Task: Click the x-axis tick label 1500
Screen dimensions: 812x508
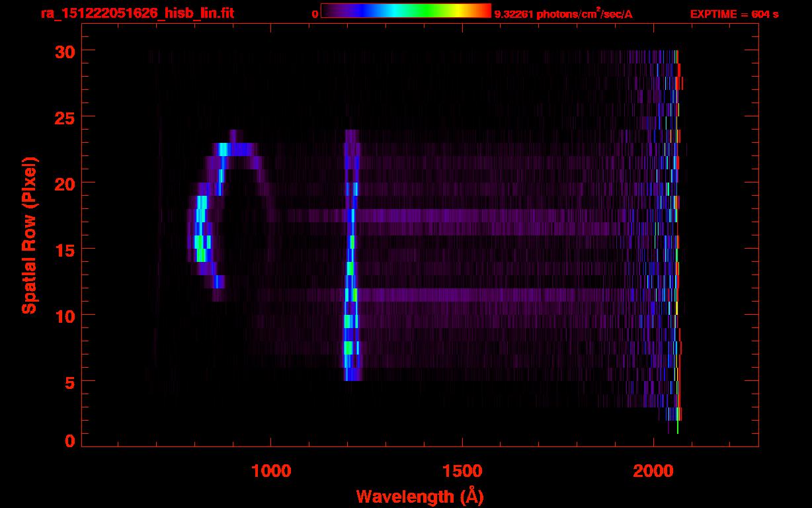Action: [462, 471]
